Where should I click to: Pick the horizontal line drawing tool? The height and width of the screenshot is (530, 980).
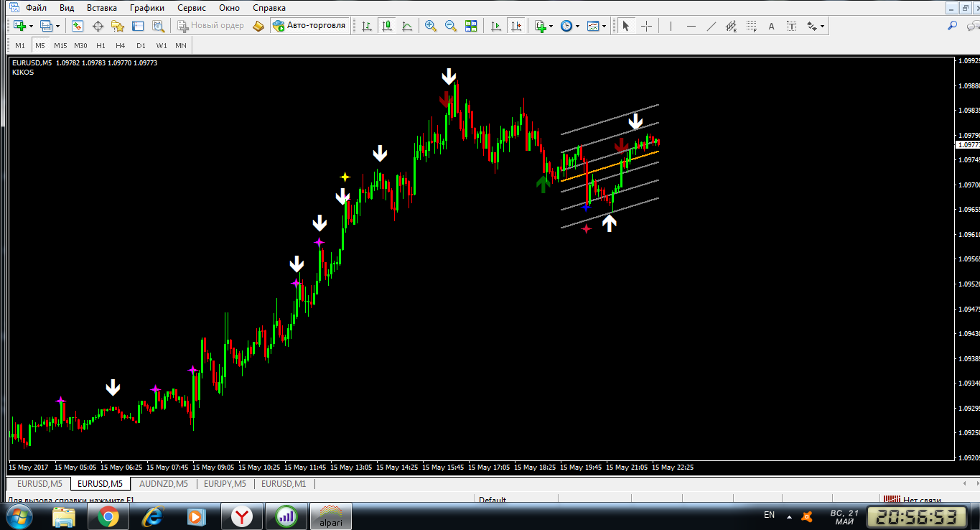click(691, 26)
